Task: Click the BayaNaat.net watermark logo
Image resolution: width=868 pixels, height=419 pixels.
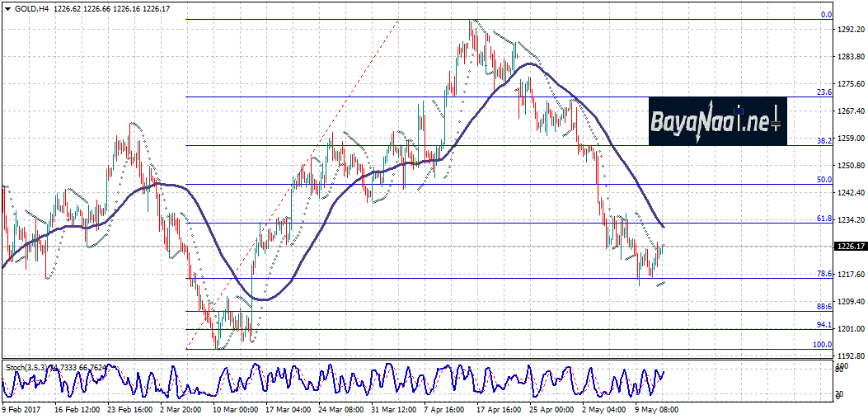Action: click(x=717, y=121)
